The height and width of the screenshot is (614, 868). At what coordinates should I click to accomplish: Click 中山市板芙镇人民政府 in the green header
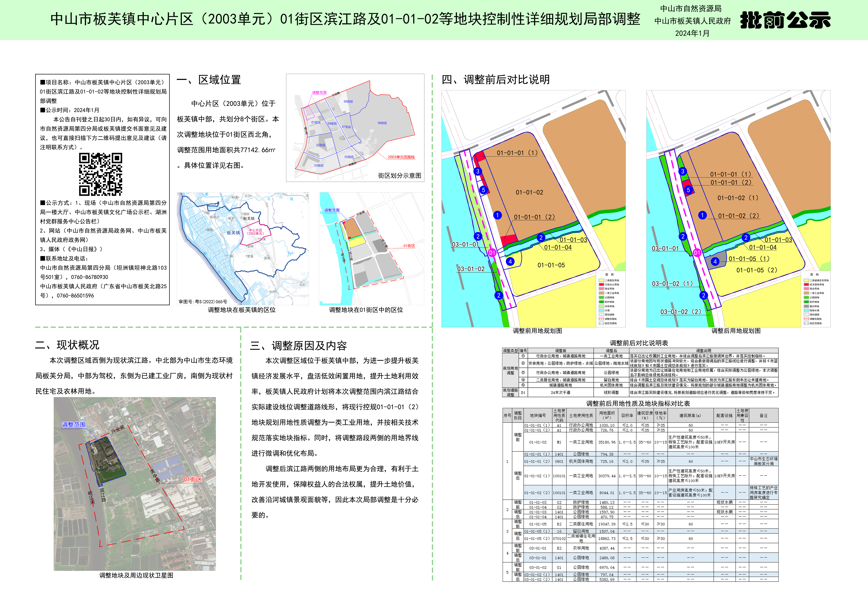(x=693, y=21)
